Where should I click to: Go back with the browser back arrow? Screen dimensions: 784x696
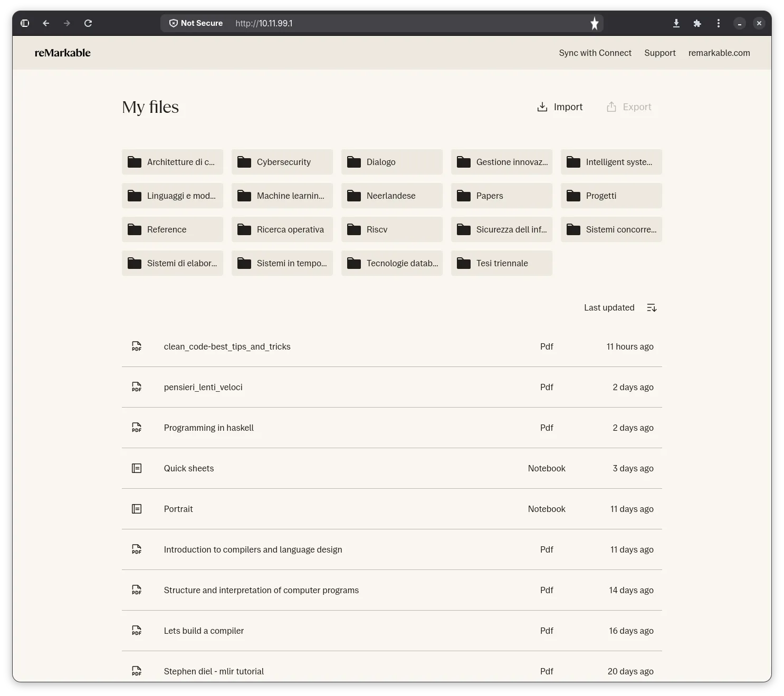pyautogui.click(x=46, y=23)
